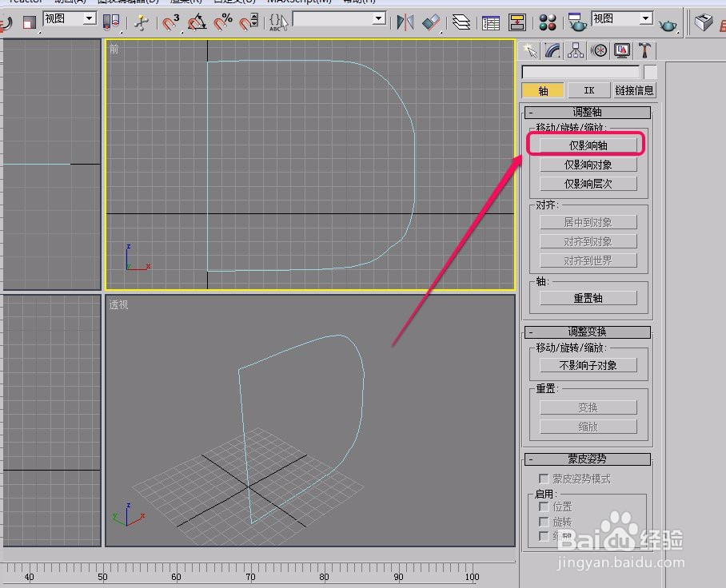Select the 轴 (Pivot) button
Image resolution: width=726 pixels, height=588 pixels.
coord(543,90)
